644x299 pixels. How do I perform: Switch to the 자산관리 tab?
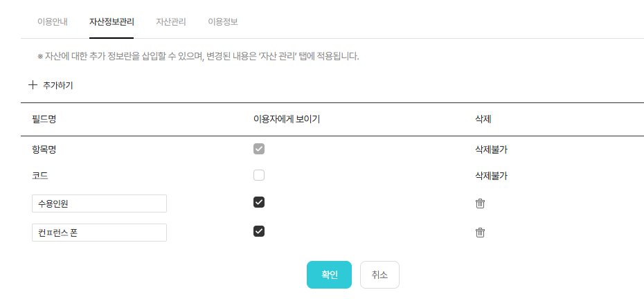pos(171,21)
